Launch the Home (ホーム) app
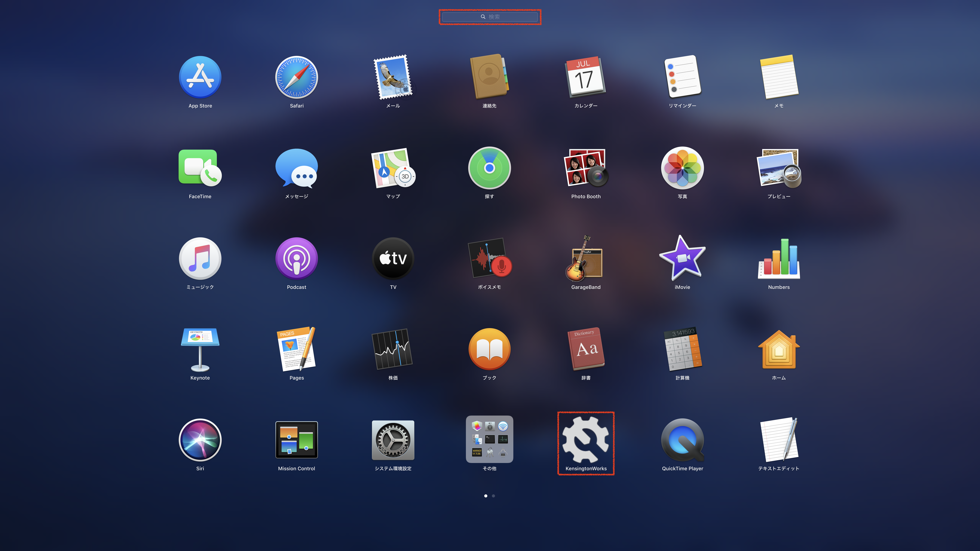 pyautogui.click(x=779, y=349)
